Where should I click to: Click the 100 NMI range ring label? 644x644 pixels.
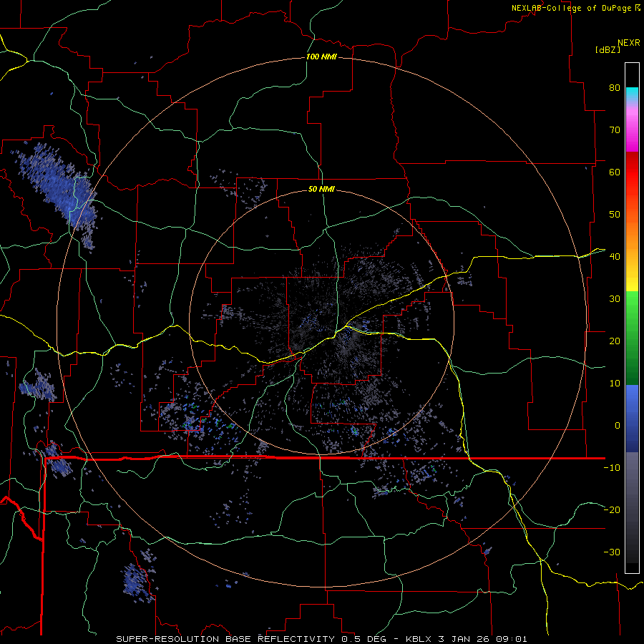[x=321, y=57]
